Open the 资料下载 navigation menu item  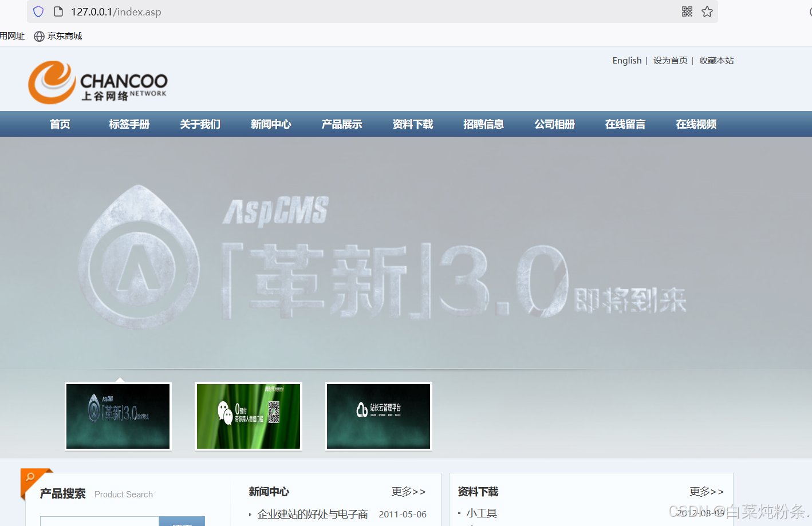[413, 124]
